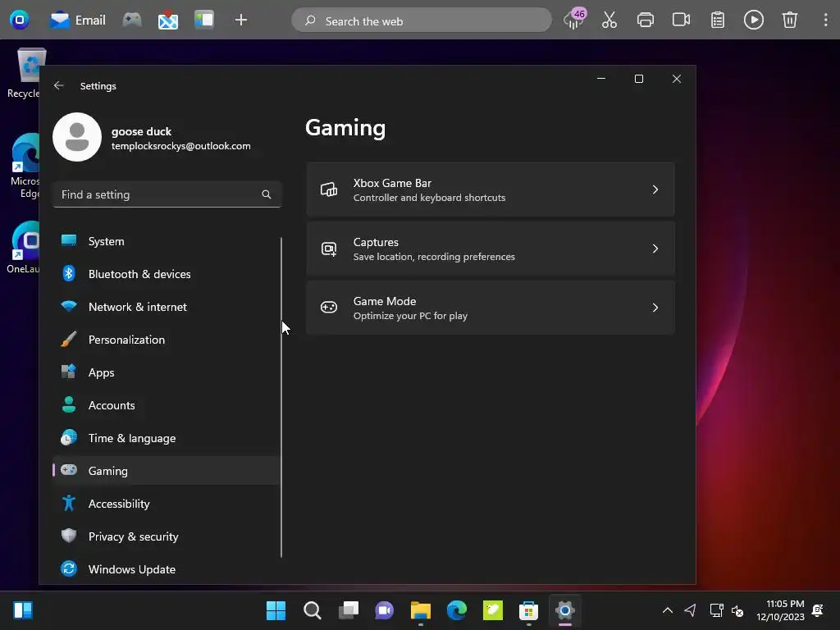Click the magnifier icon in Find a setting
The width and height of the screenshot is (840, 630).
267,194
